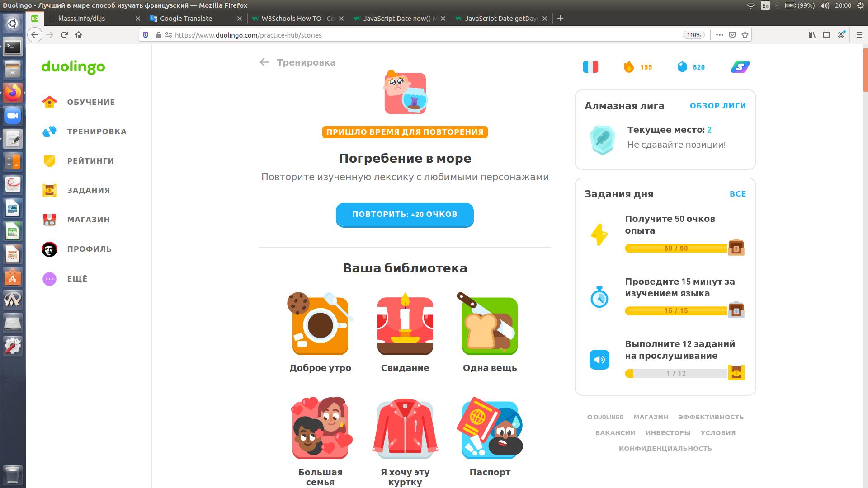The width and height of the screenshot is (868, 488).
Task: Open the Свидание story thumbnail
Action: [x=405, y=326]
